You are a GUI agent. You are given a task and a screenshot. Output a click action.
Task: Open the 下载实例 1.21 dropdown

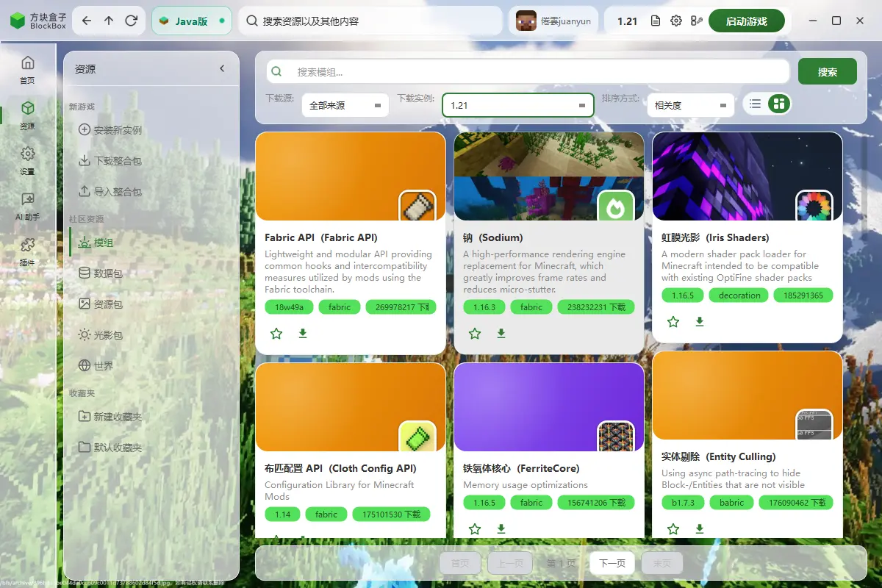pos(517,105)
